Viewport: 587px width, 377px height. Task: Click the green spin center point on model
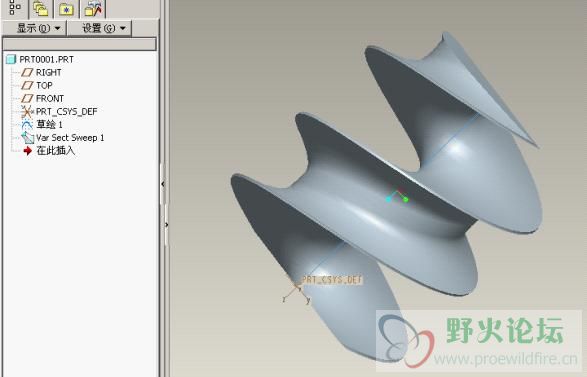(406, 200)
